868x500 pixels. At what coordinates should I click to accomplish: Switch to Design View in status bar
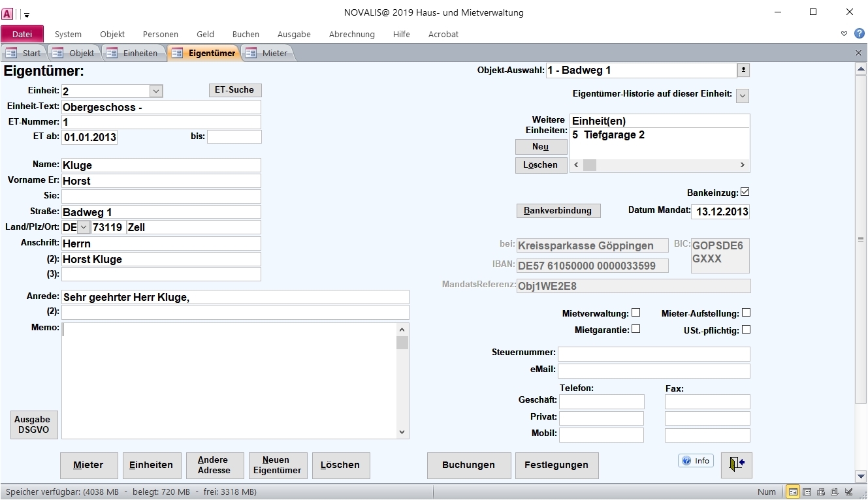pos(849,492)
